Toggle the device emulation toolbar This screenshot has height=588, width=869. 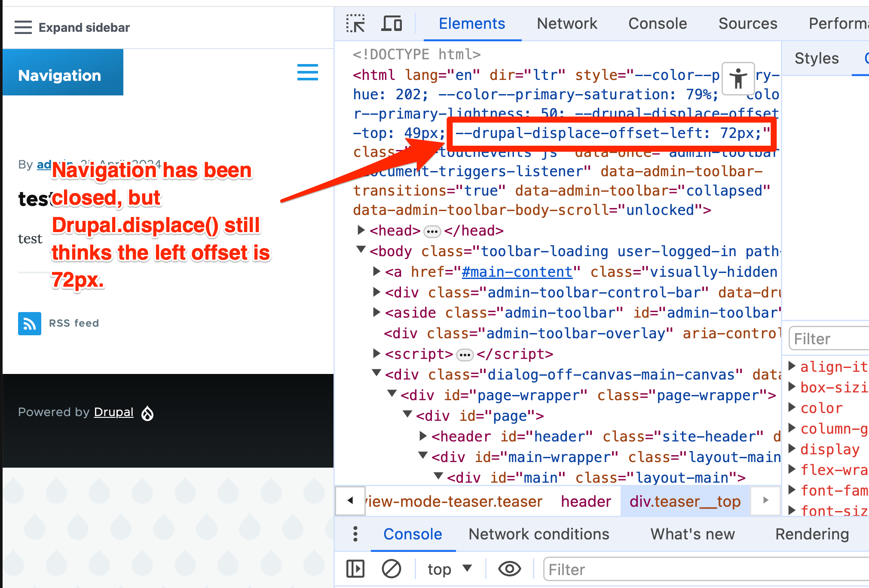pos(392,24)
